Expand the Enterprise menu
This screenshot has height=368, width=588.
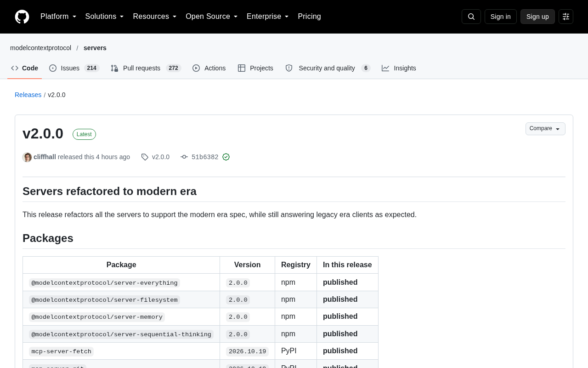tap(268, 17)
